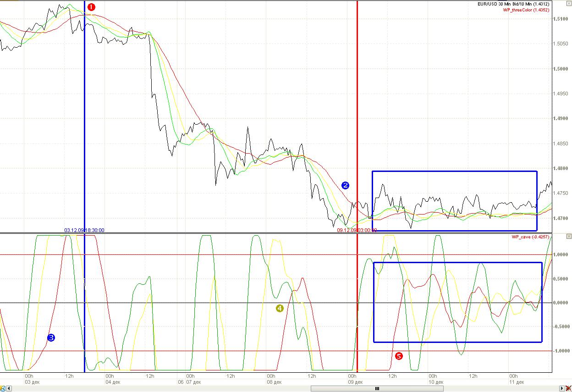Click the 04 дек date axis label
The image size is (572, 392).
point(113,382)
